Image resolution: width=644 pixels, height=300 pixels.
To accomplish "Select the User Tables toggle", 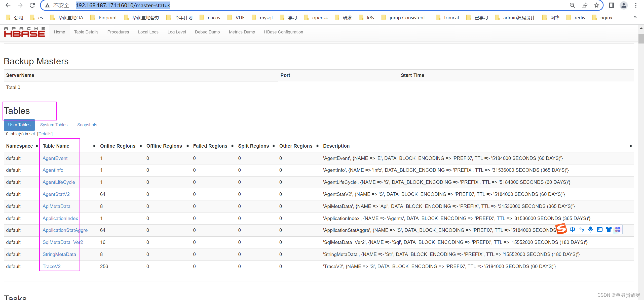I will (19, 125).
